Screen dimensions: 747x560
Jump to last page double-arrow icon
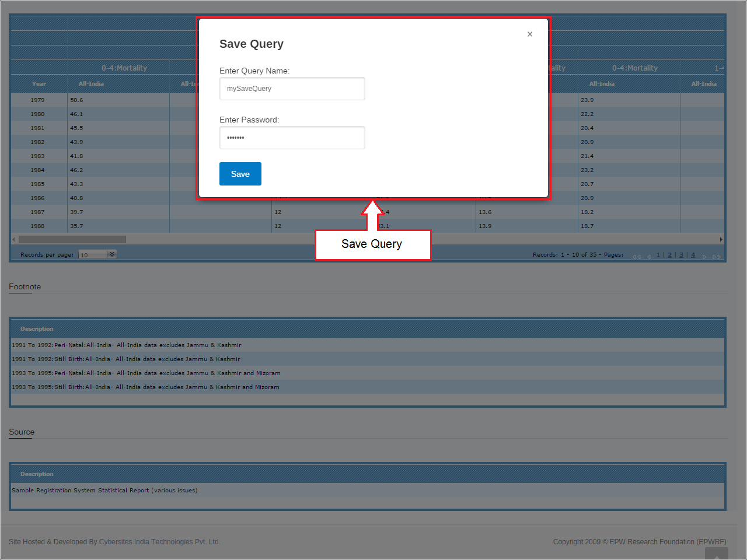717,256
